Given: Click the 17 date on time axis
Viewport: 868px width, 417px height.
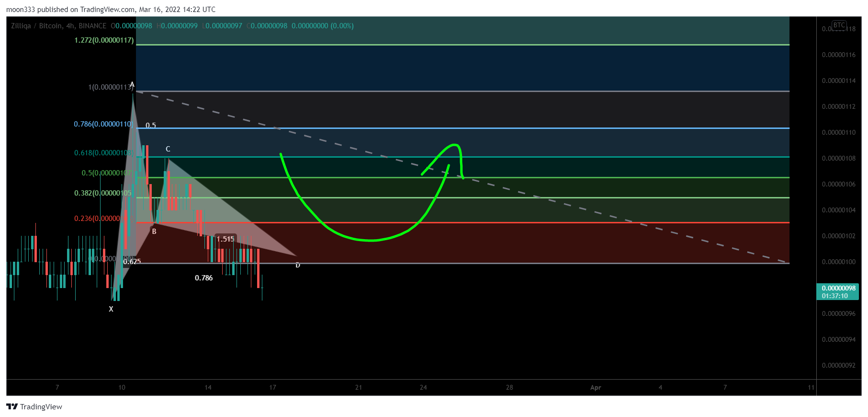Looking at the screenshot, I should (272, 387).
